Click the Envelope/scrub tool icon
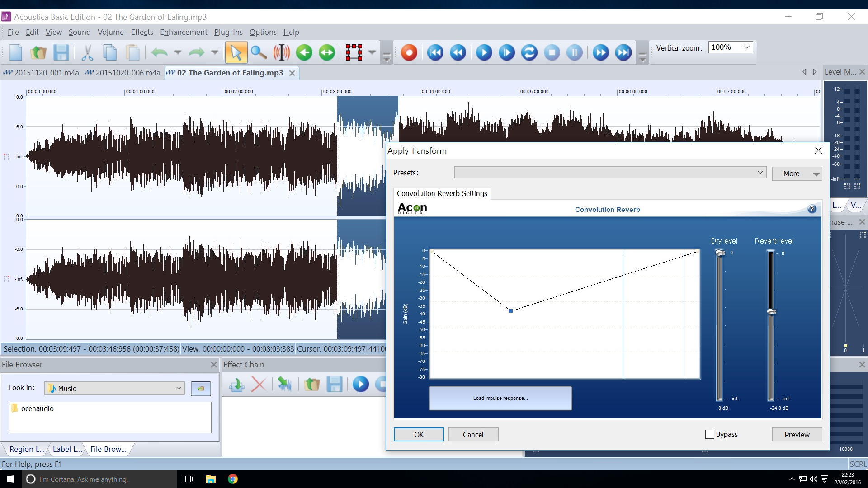The image size is (868, 488). [281, 52]
